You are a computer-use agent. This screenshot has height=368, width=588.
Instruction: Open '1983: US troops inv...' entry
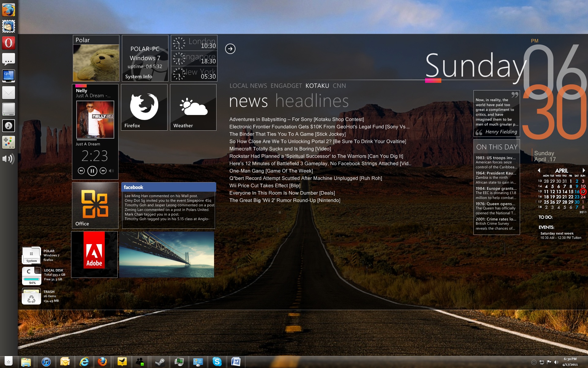(496, 162)
